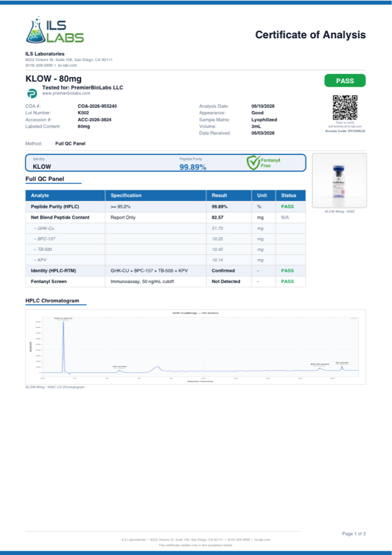Click the '-- BPC-157' sub-row label

pos(44,239)
